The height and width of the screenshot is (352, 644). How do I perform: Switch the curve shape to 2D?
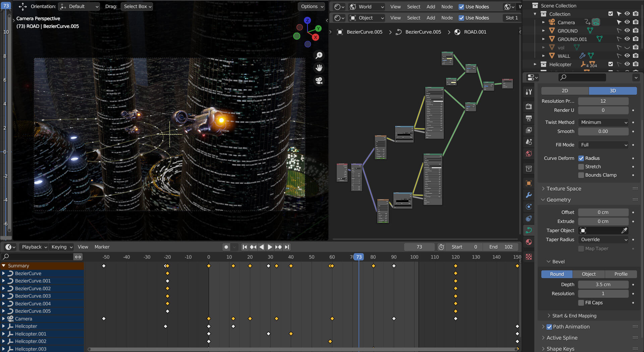tap(565, 91)
